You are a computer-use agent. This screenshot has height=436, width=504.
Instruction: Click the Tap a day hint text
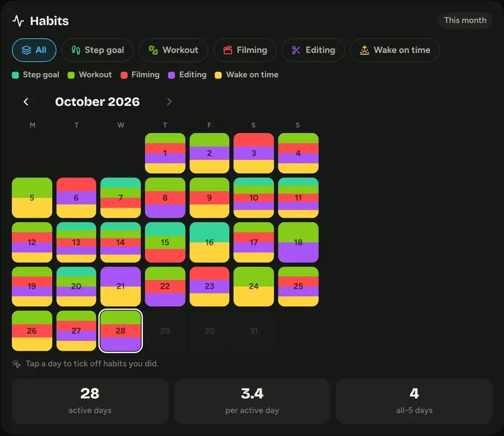pyautogui.click(x=92, y=364)
